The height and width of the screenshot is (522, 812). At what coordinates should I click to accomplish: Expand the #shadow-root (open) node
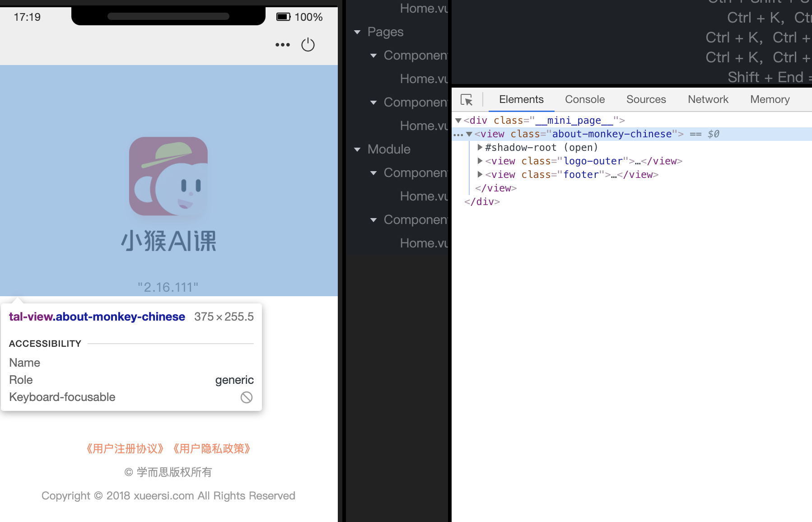tap(480, 147)
